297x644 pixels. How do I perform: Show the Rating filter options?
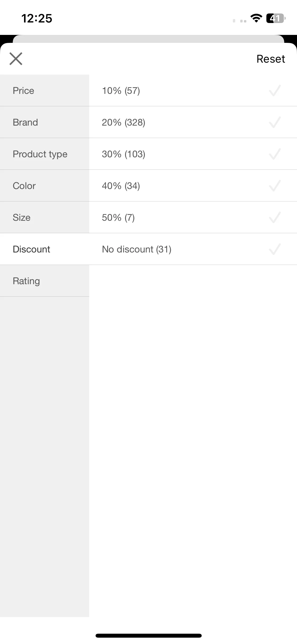tap(45, 281)
